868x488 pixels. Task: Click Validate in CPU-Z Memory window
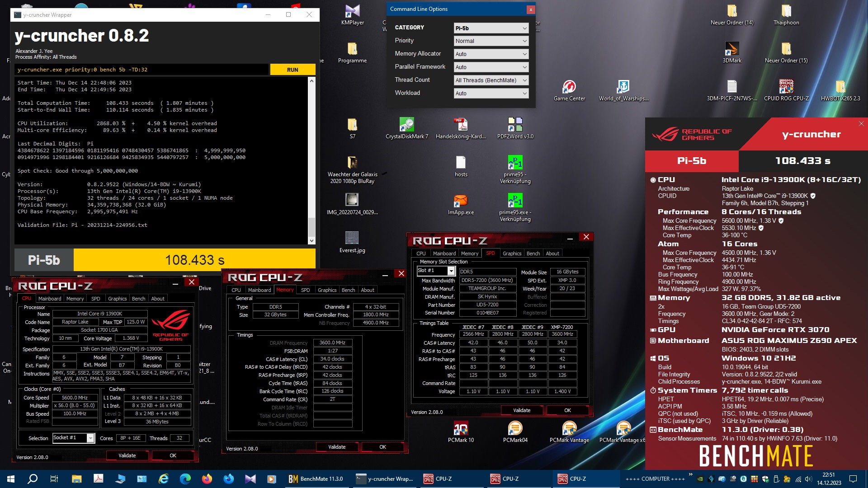(337, 447)
